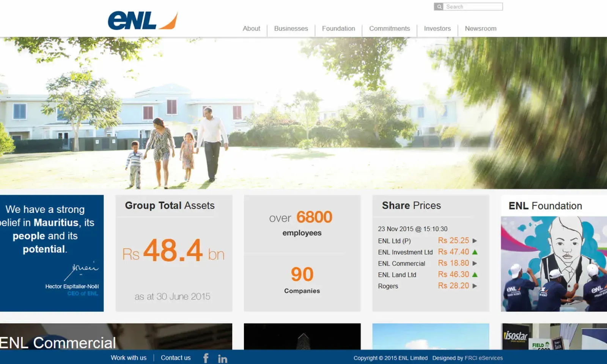Image resolution: width=607 pixels, height=364 pixels.
Task: Click the gray arrow beside Rs 25.25
Action: 475,241
